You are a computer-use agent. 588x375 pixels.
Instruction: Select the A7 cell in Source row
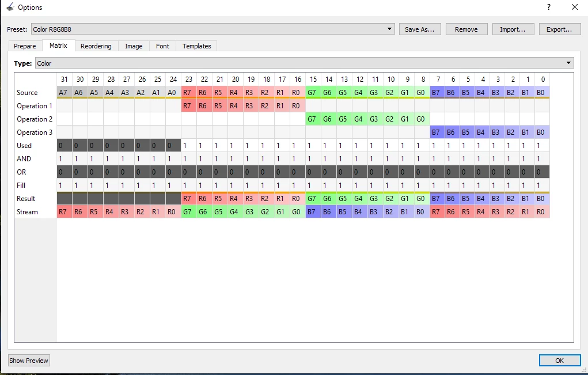click(65, 93)
